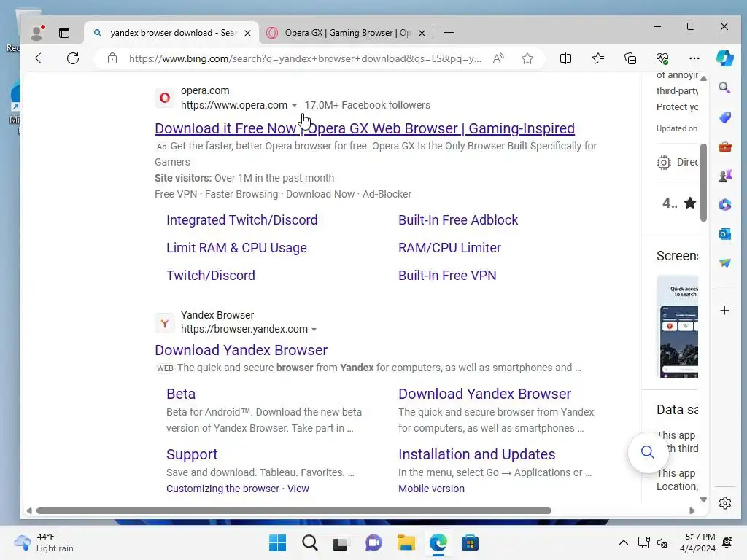The image size is (747, 560).
Task: Open Download it Free Now Opera GX link
Action: pyautogui.click(x=365, y=128)
